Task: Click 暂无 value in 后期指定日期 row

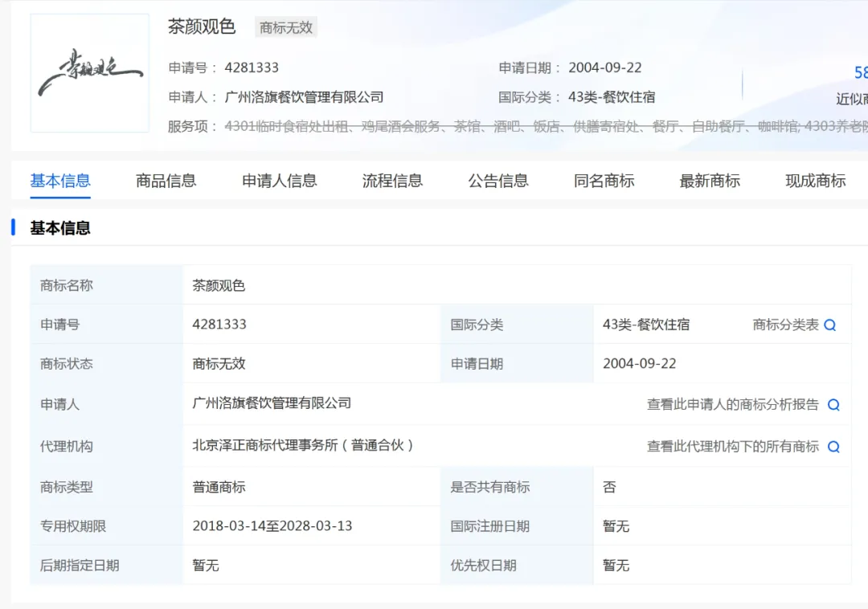Action: tap(206, 566)
